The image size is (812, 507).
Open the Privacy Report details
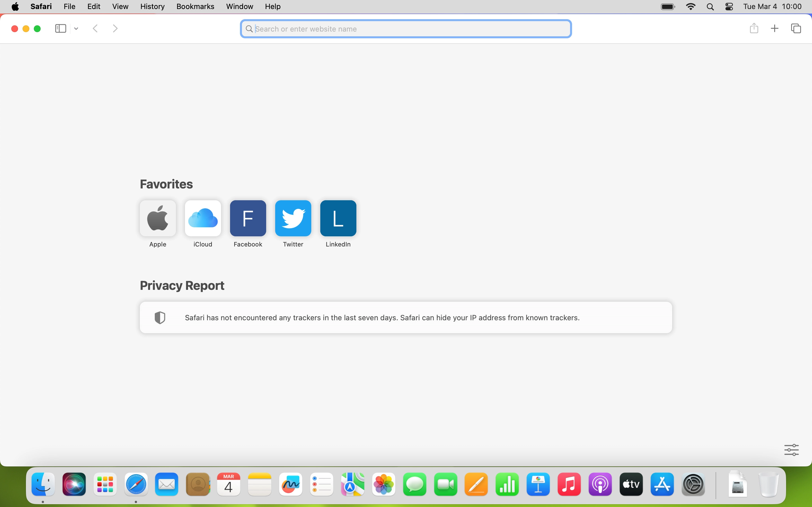382,317
